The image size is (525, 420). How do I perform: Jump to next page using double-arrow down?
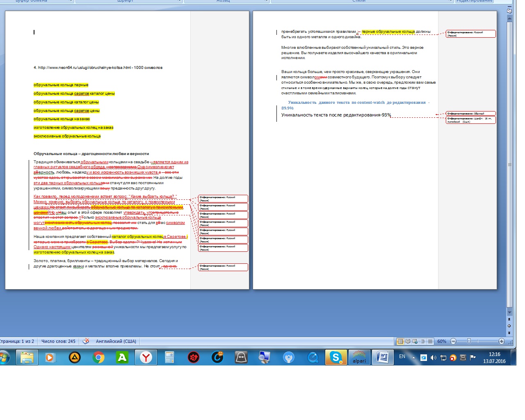[x=509, y=333]
